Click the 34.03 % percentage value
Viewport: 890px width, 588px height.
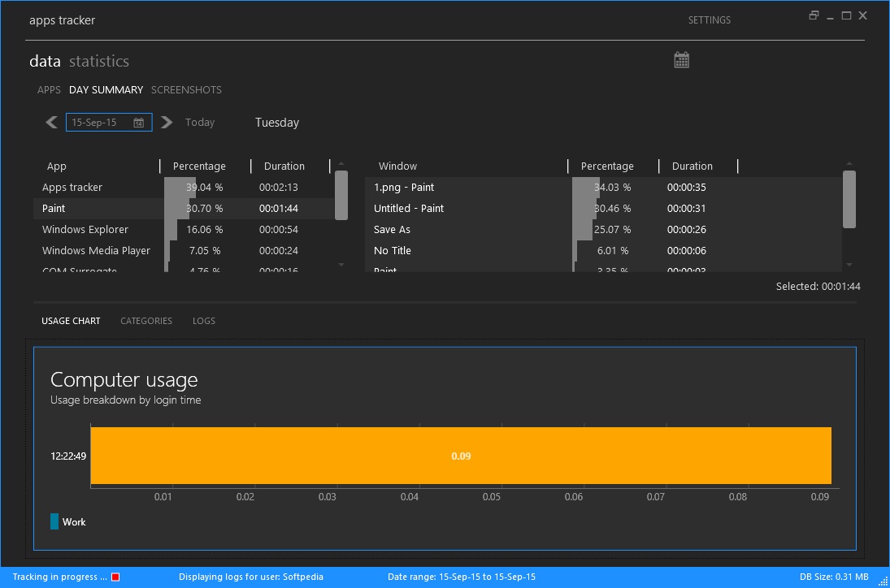(613, 187)
